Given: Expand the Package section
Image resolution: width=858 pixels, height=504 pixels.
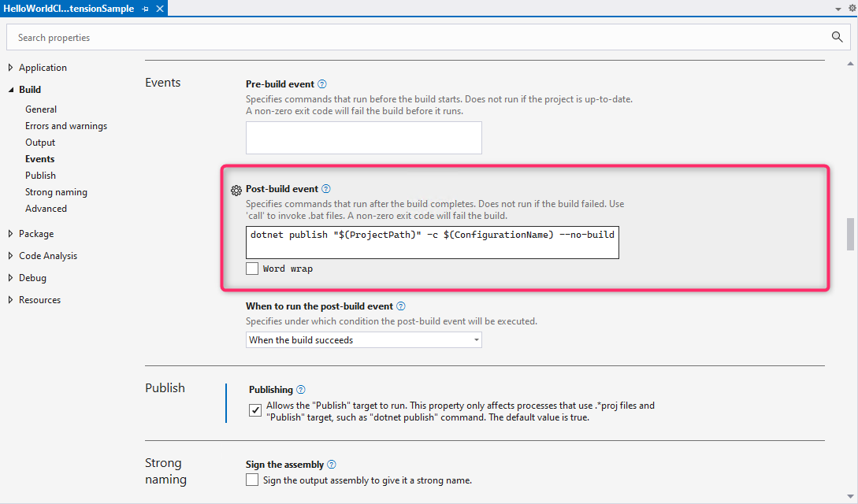Looking at the screenshot, I should 10,234.
